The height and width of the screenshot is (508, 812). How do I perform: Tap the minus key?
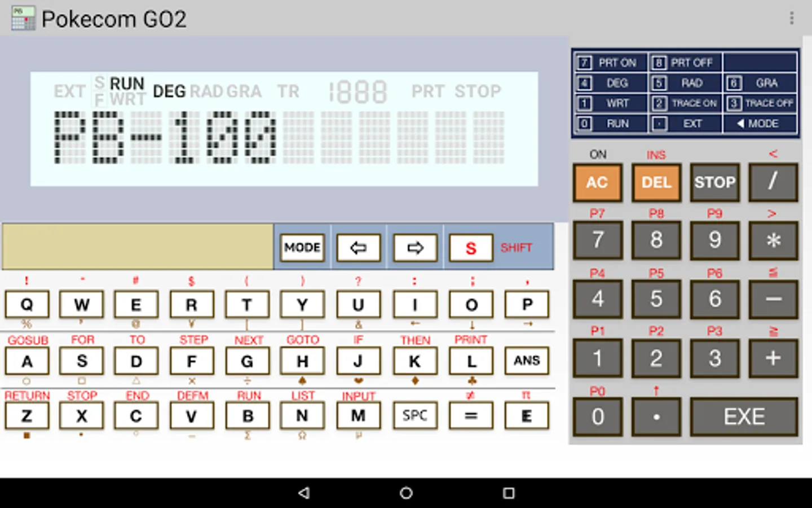773,299
